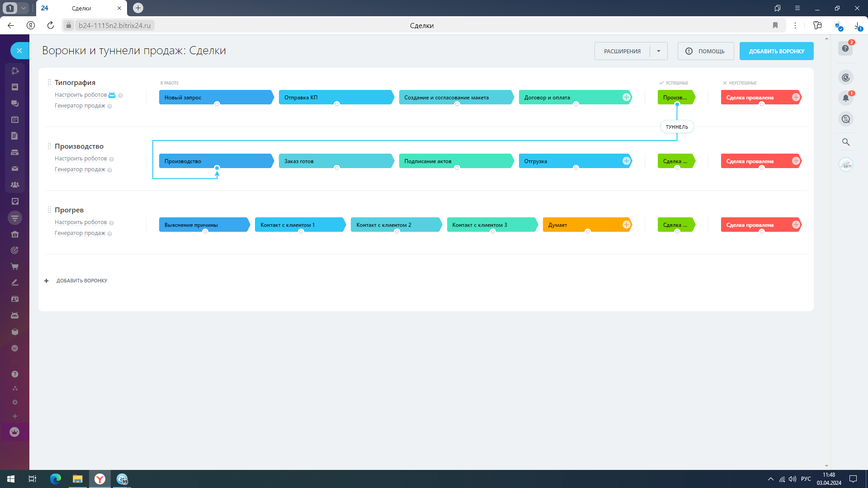
Task: Open the shopping cart icon in sidebar
Action: (x=15, y=267)
